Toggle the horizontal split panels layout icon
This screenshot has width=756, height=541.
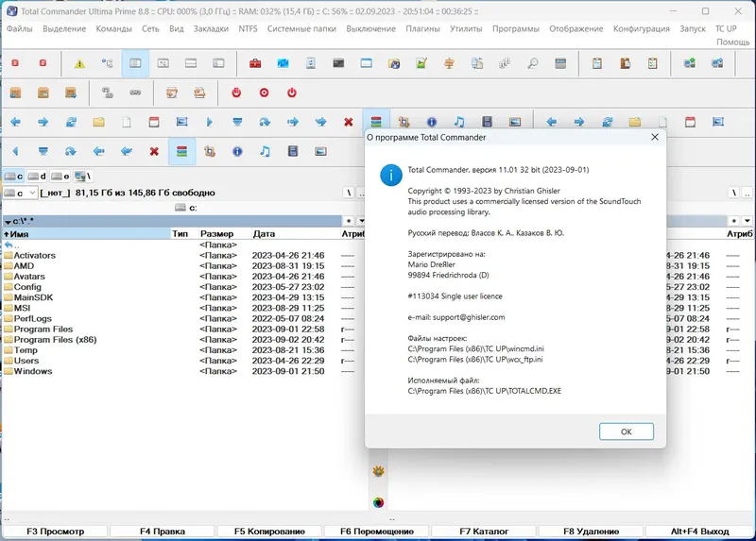pos(191,63)
